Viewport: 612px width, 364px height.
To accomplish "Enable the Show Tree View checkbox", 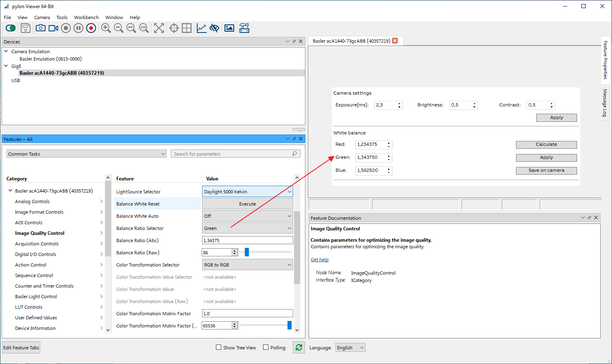I will tap(219, 347).
